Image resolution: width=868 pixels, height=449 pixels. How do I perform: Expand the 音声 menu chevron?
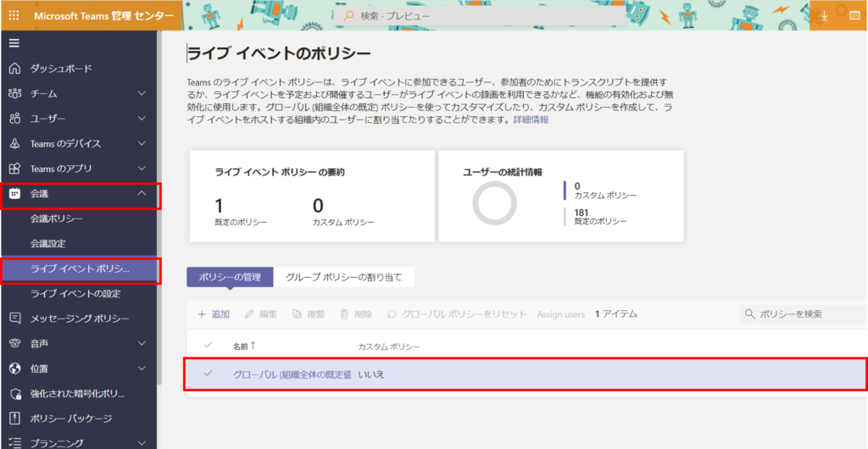(142, 344)
